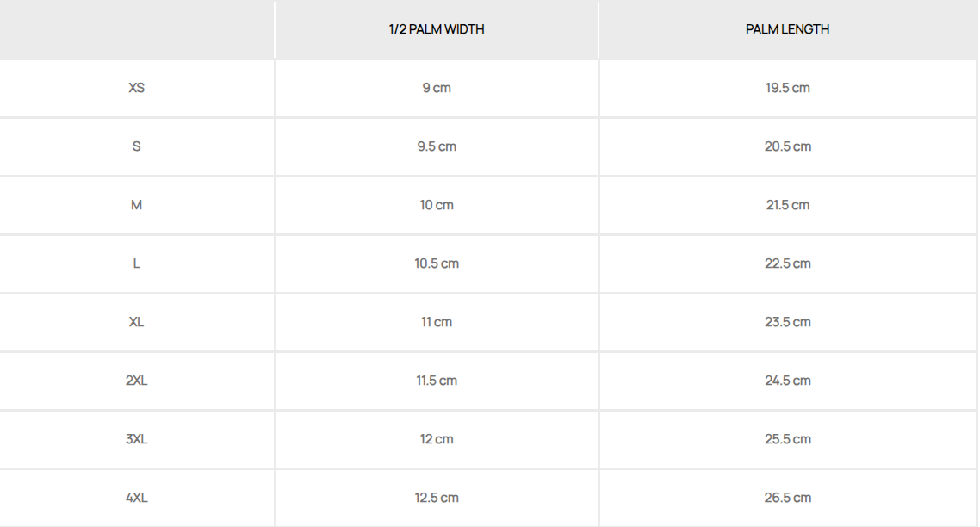Viewport: 980px width, 527px height.
Task: Click the 24.5 cm palm length cell
Action: point(787,381)
